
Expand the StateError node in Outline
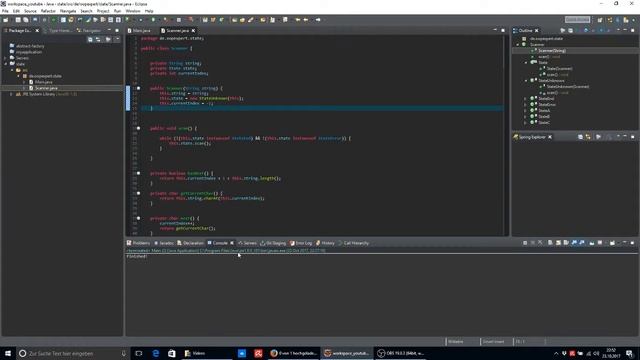pos(526,104)
